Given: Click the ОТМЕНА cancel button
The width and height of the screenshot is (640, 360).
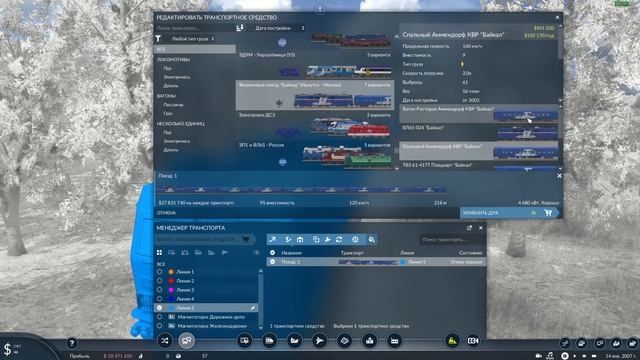Looking at the screenshot, I should tap(166, 213).
